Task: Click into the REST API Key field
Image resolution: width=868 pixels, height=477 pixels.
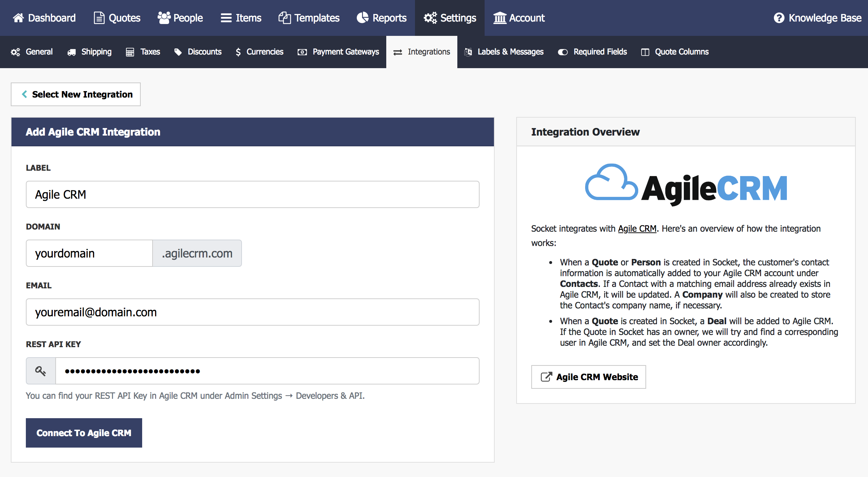Action: (x=267, y=371)
